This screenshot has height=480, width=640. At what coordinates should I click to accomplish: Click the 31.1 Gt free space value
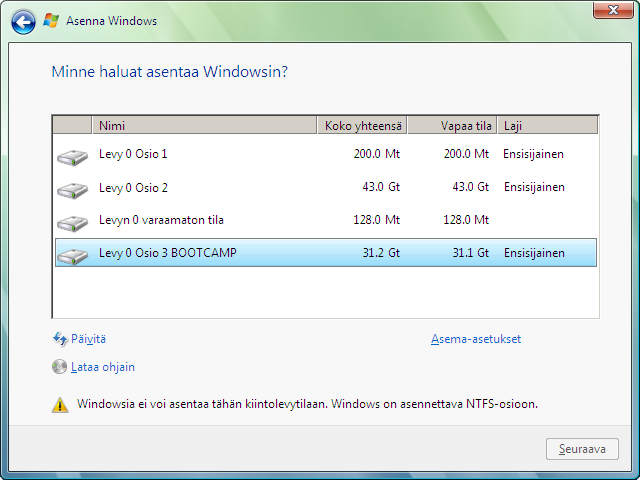pos(471,253)
